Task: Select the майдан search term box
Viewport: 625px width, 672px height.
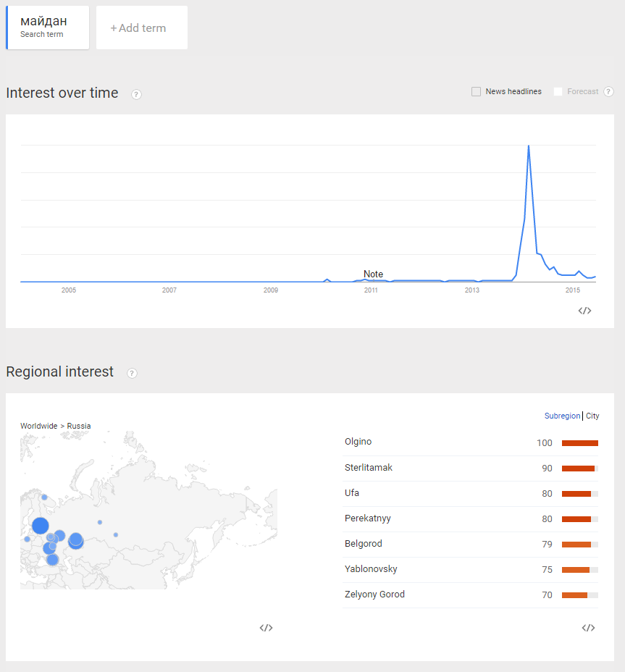Action: click(x=48, y=28)
